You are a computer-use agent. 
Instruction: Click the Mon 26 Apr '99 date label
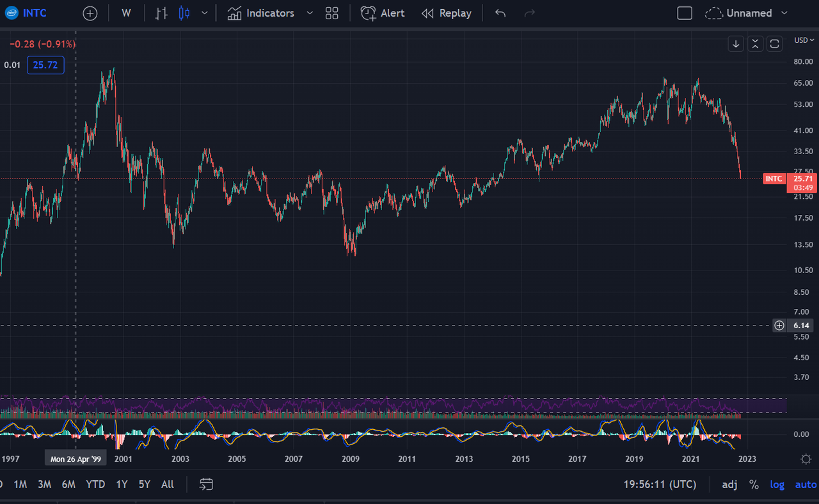click(76, 459)
